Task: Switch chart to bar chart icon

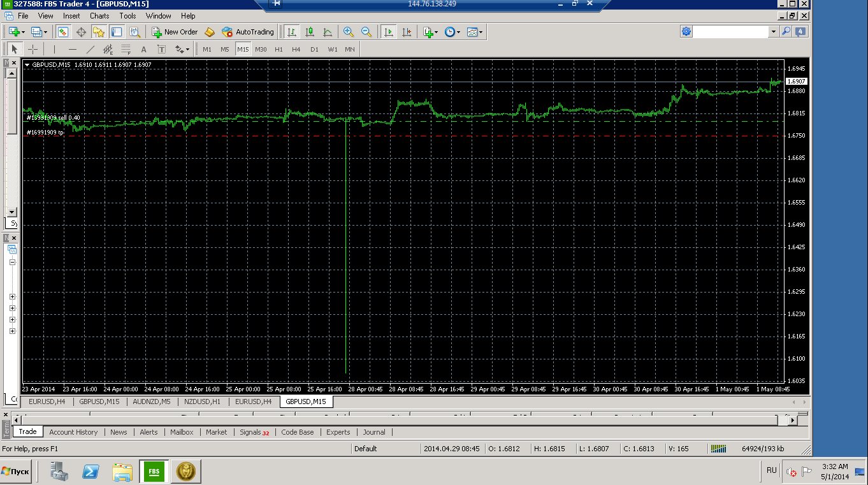Action: pos(291,31)
